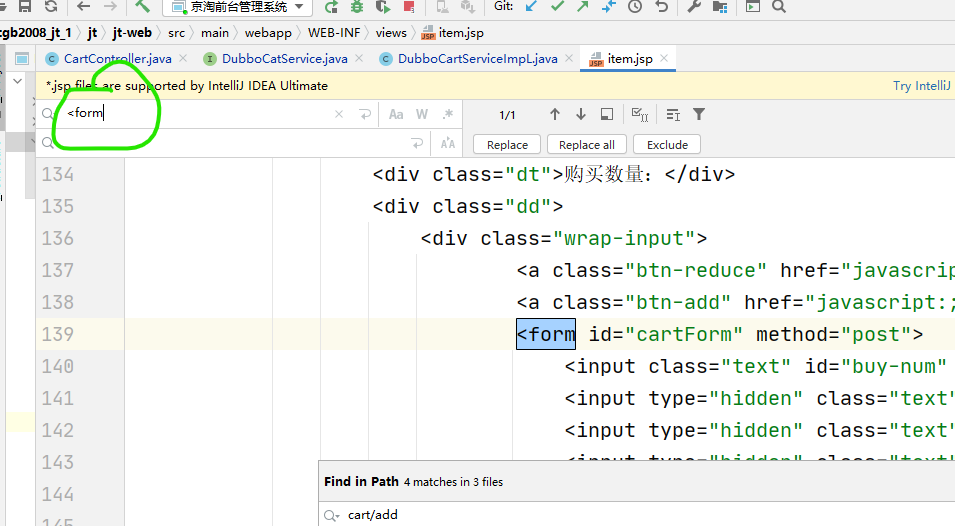This screenshot has height=526, width=955.
Task: Toggle Preserve Case in replace row
Action: 448,144
